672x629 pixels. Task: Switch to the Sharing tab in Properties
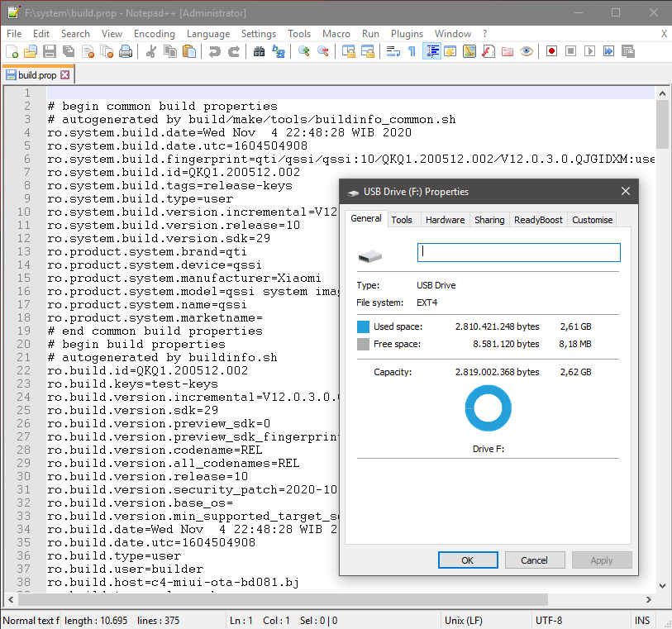489,220
